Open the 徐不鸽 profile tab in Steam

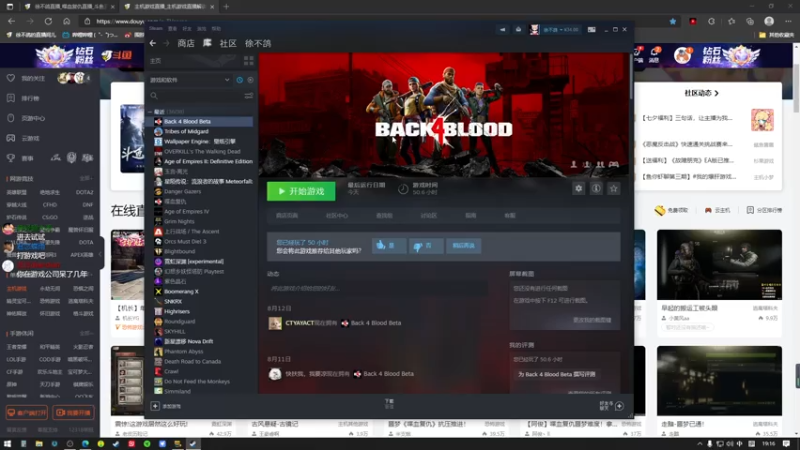point(258,43)
